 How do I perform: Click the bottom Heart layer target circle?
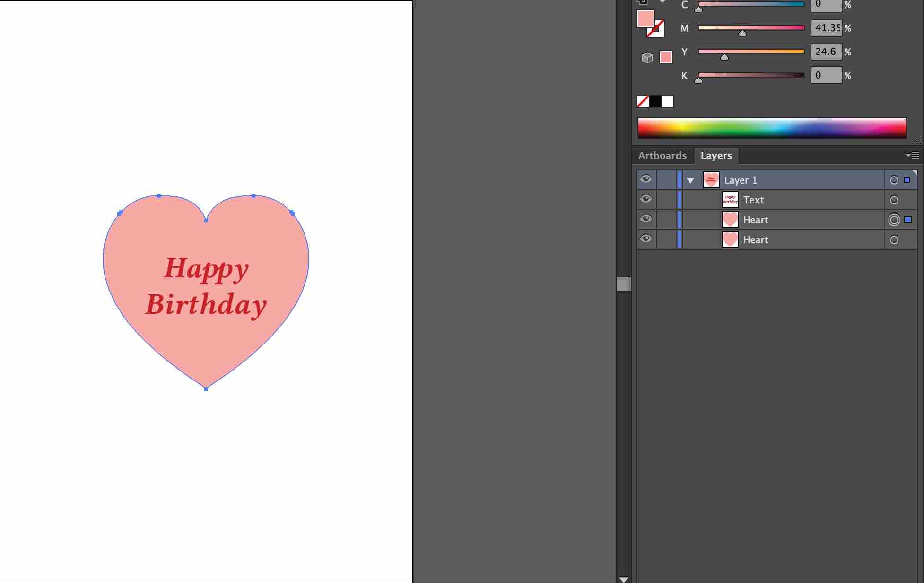point(894,240)
